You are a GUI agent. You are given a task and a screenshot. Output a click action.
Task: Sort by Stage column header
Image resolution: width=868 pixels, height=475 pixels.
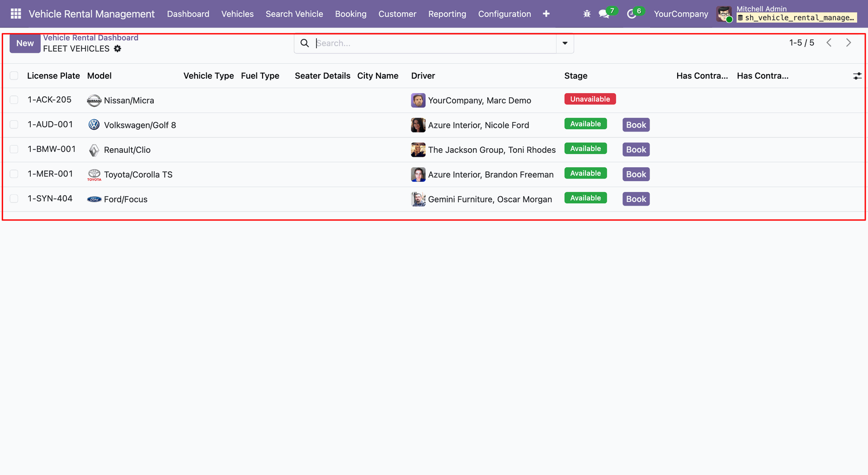pos(576,76)
